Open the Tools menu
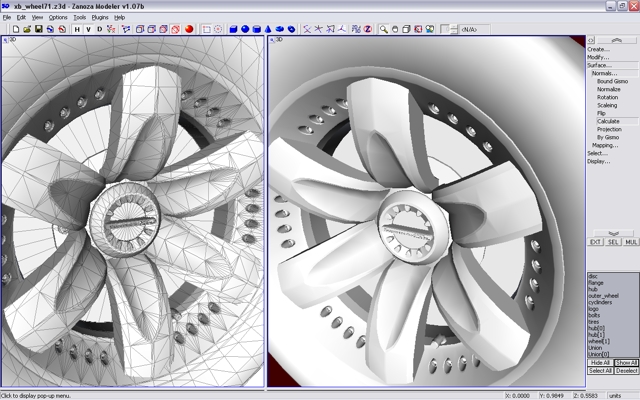640x400 pixels. tap(79, 17)
